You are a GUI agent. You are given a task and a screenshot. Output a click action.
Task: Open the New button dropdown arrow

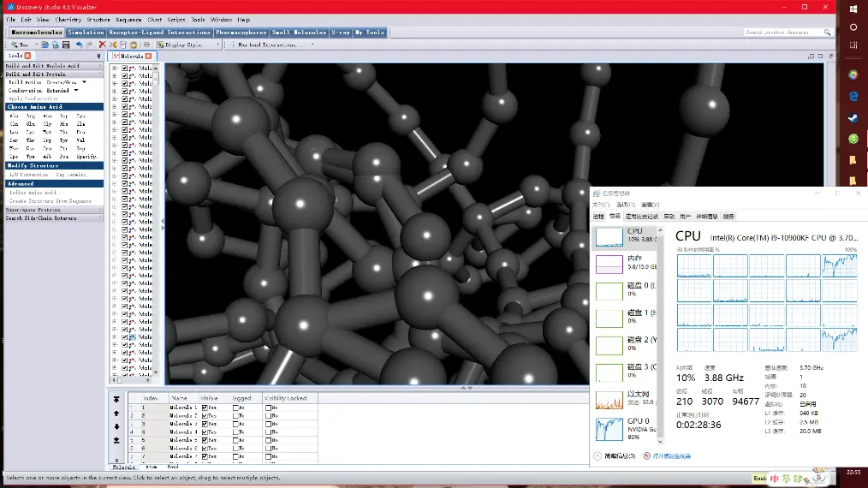click(x=36, y=45)
